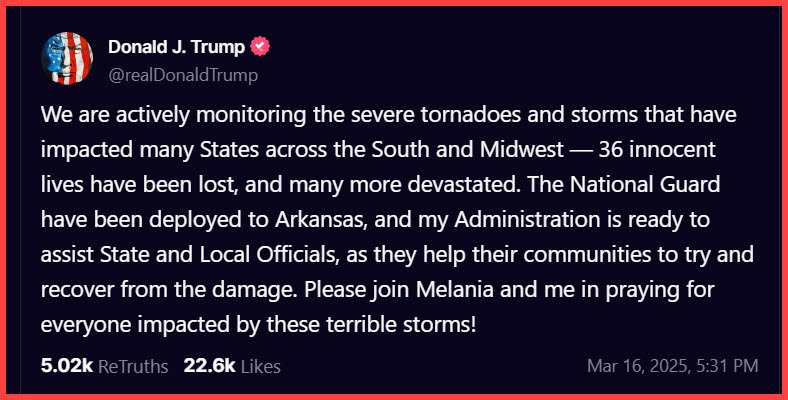
Task: Click Donald J. Trump's profile avatar
Action: pyautogui.click(x=67, y=59)
